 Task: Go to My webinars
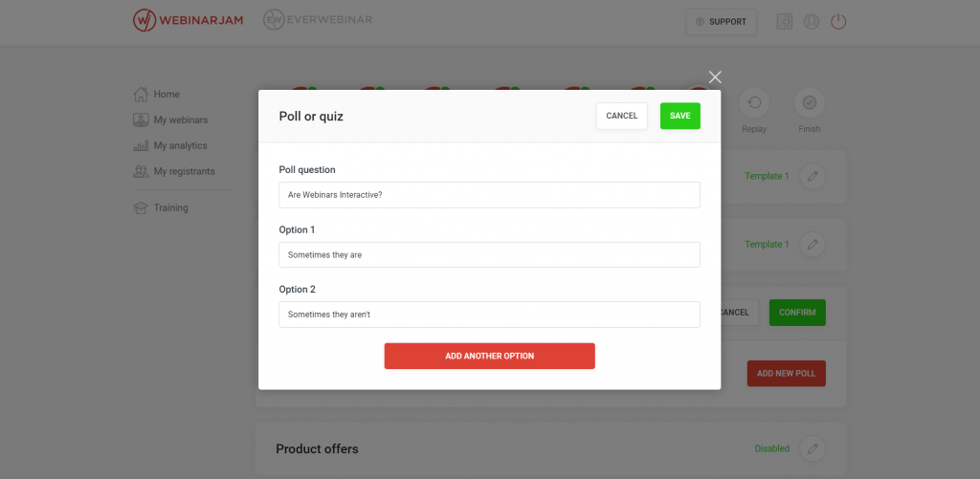click(x=170, y=120)
